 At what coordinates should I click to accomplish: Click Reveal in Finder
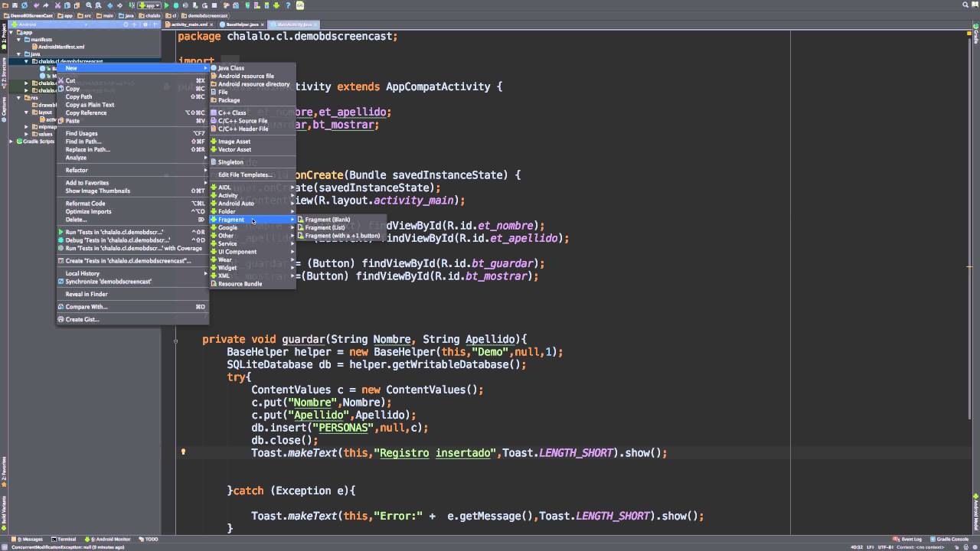point(132,294)
